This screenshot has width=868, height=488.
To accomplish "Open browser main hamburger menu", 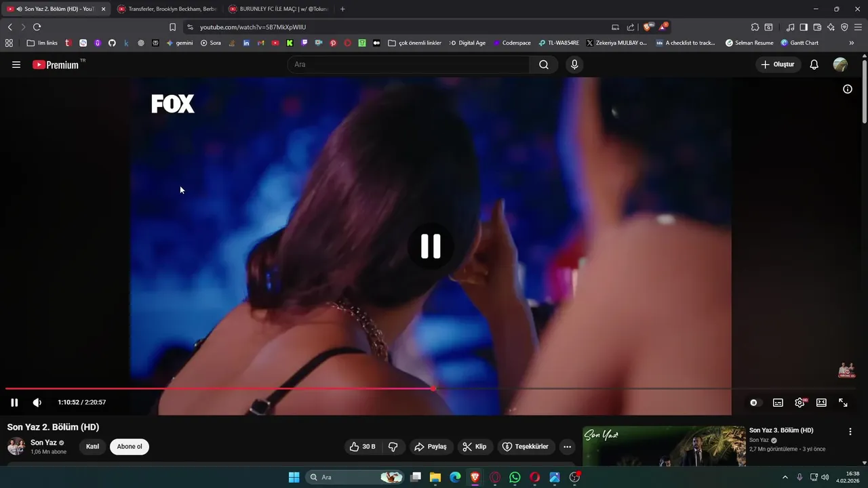I will 858,27.
